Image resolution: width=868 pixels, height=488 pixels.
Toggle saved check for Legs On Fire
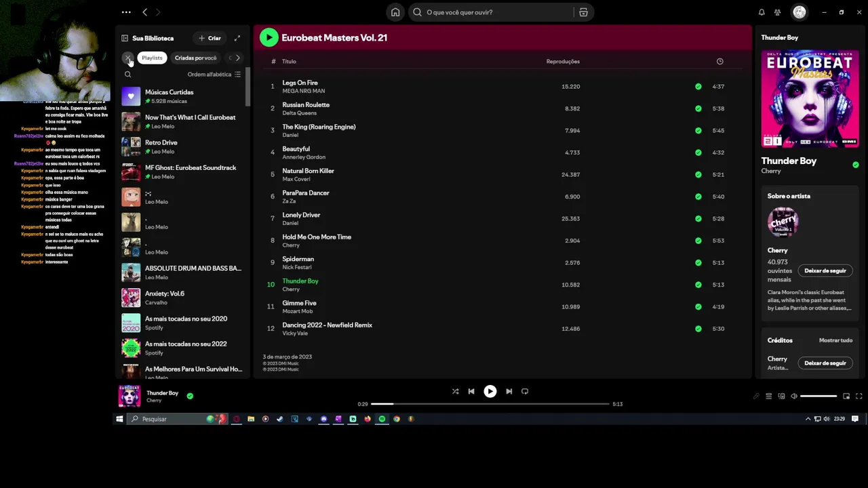pyautogui.click(x=698, y=87)
